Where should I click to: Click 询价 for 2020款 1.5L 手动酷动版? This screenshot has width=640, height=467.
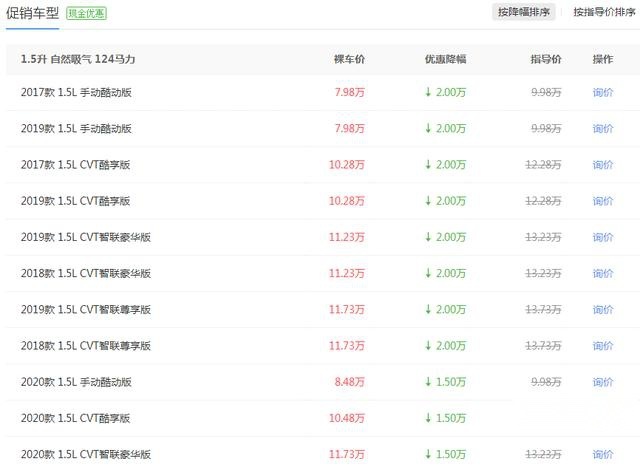[603, 382]
